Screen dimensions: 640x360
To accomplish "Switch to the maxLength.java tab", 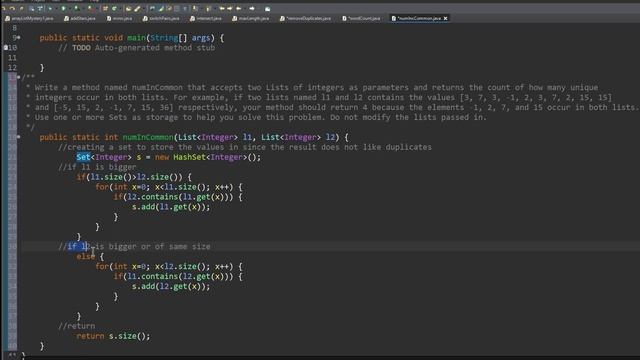I will pyautogui.click(x=250, y=18).
